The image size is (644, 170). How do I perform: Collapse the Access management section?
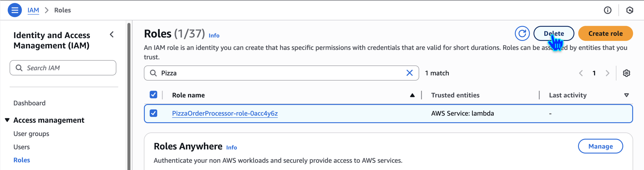point(7,120)
